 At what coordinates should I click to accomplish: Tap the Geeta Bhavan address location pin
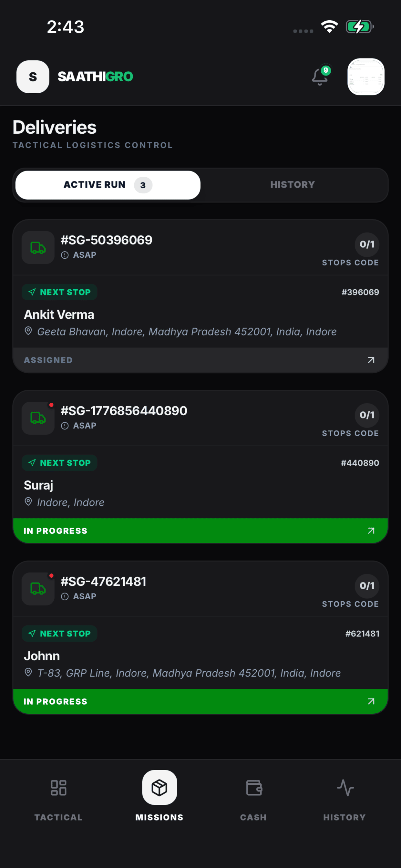click(x=28, y=331)
